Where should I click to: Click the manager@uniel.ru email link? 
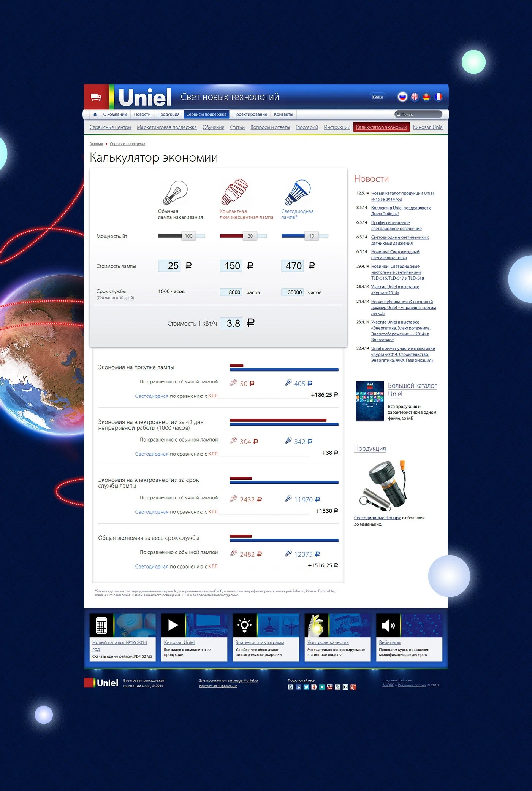tap(244, 680)
